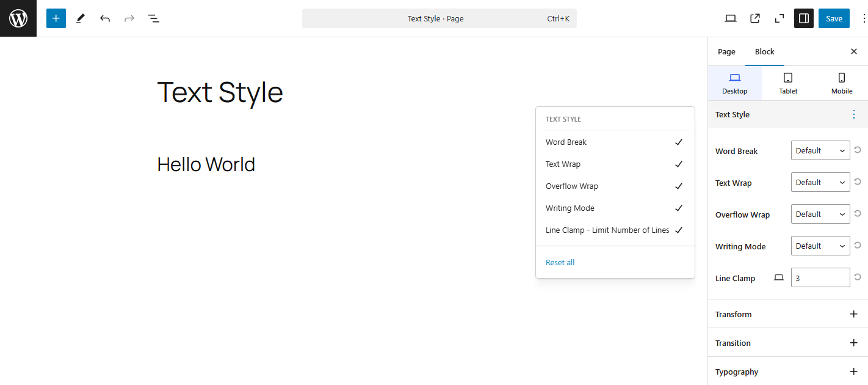Open the Overflow Wrap dropdown

(x=820, y=214)
